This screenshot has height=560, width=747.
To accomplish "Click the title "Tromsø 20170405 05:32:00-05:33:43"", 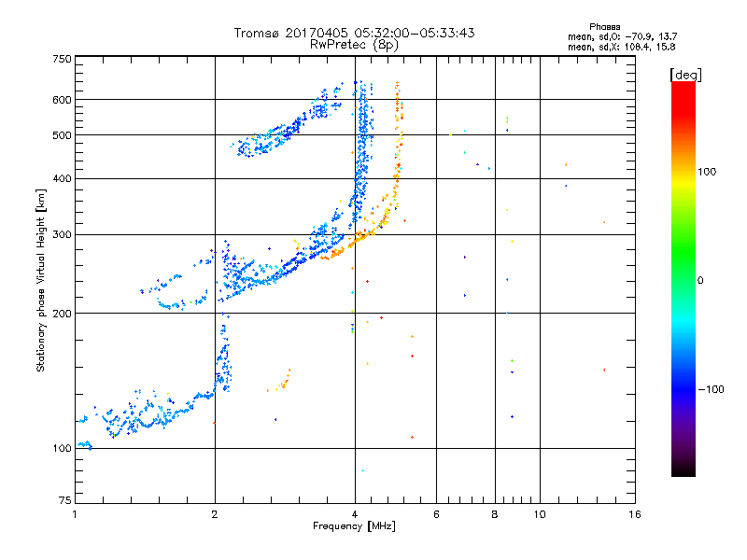I will click(x=354, y=33).
